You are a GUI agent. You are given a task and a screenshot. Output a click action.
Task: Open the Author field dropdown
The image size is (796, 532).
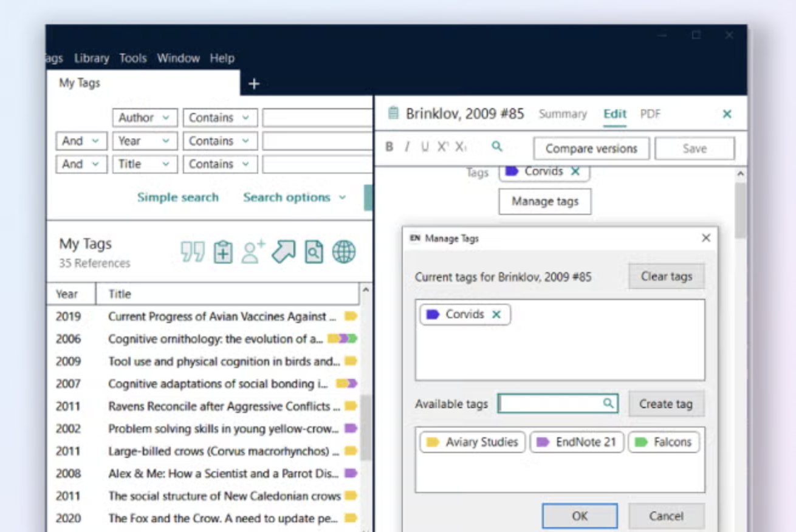(145, 117)
